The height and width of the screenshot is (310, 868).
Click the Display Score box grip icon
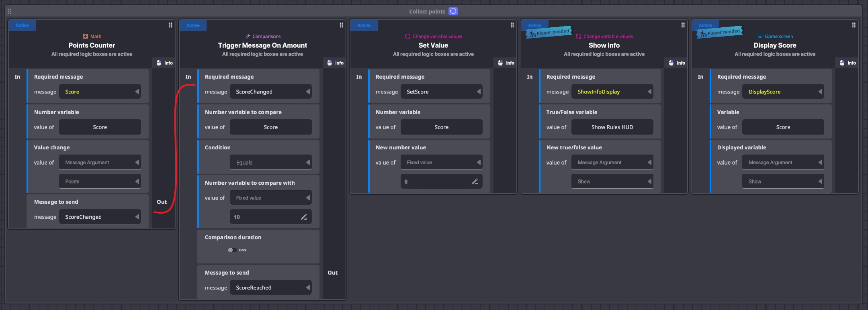[854, 25]
